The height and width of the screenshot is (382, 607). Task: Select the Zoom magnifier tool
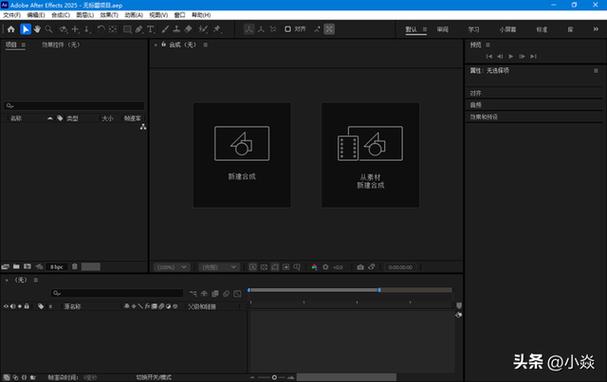coord(49,29)
